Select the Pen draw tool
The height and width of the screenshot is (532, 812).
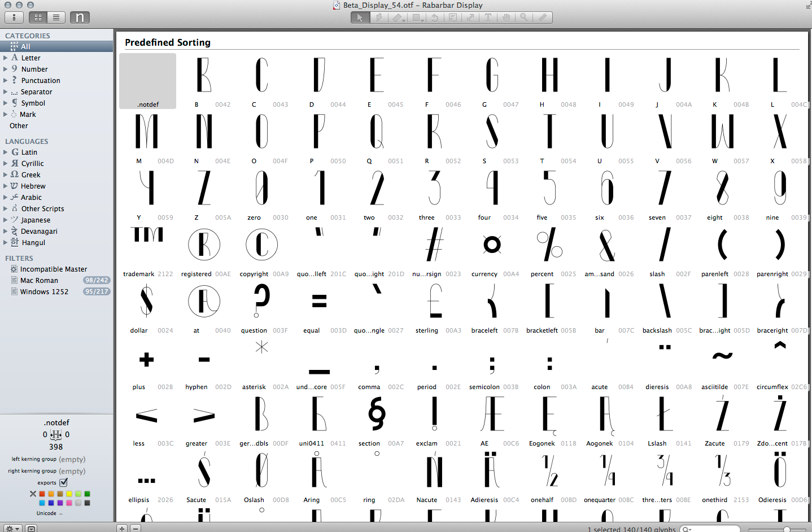(378, 18)
